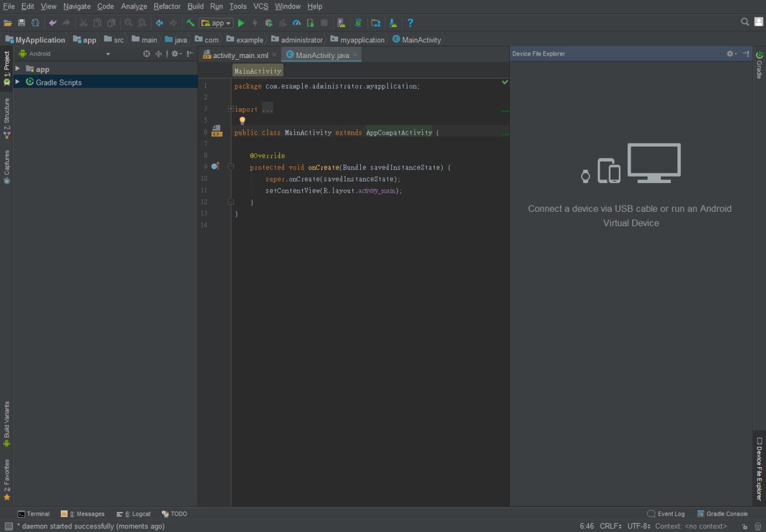Open the Terminal tool window

[x=34, y=514]
